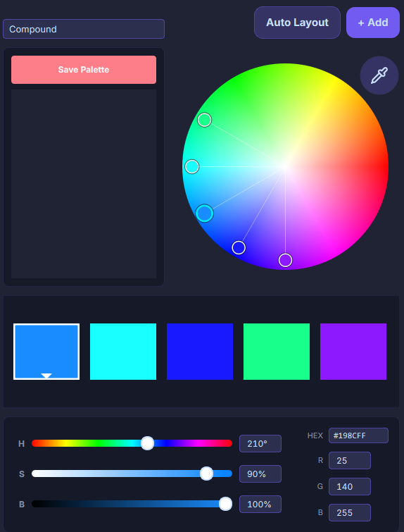404x532 pixels.
Task: Click the Auto Layout button
Action: pyautogui.click(x=297, y=23)
